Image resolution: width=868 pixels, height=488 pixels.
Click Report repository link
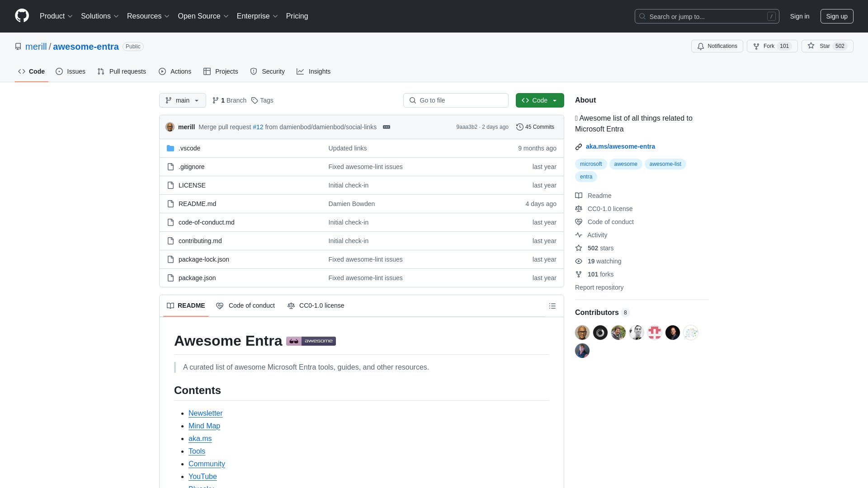599,287
